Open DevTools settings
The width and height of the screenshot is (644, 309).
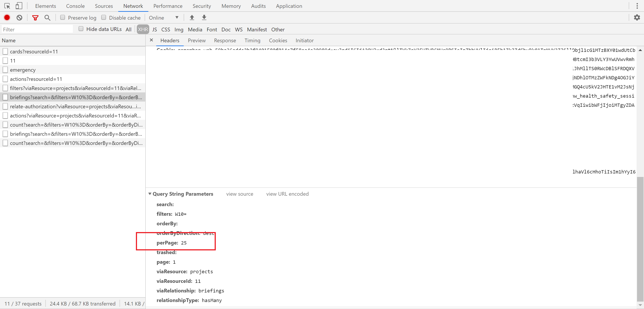click(x=637, y=17)
